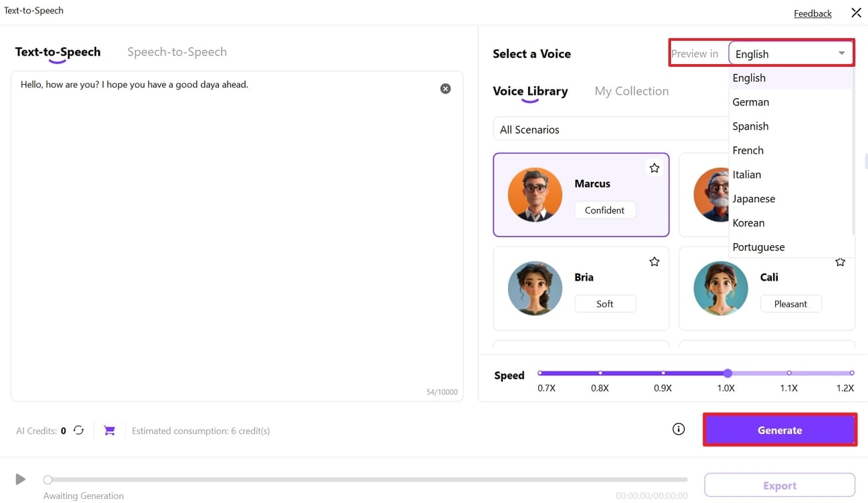Open the Feedback link

(813, 13)
